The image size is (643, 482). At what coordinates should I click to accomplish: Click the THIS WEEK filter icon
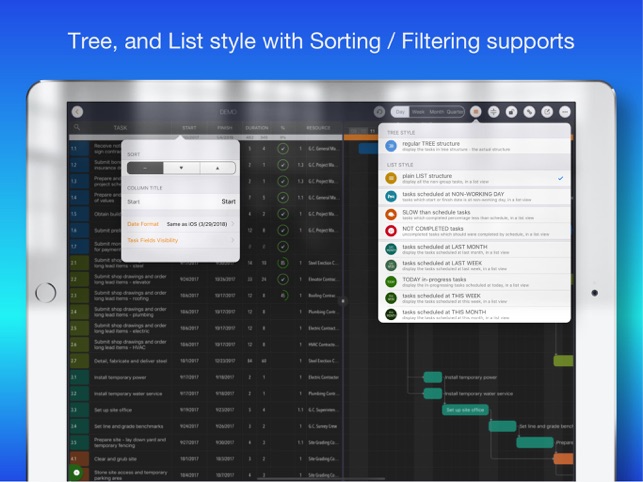click(391, 298)
